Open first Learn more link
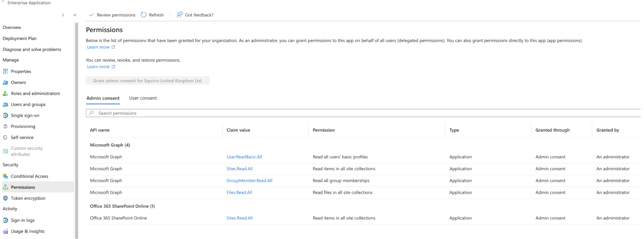The image size is (644, 239). pos(98,47)
